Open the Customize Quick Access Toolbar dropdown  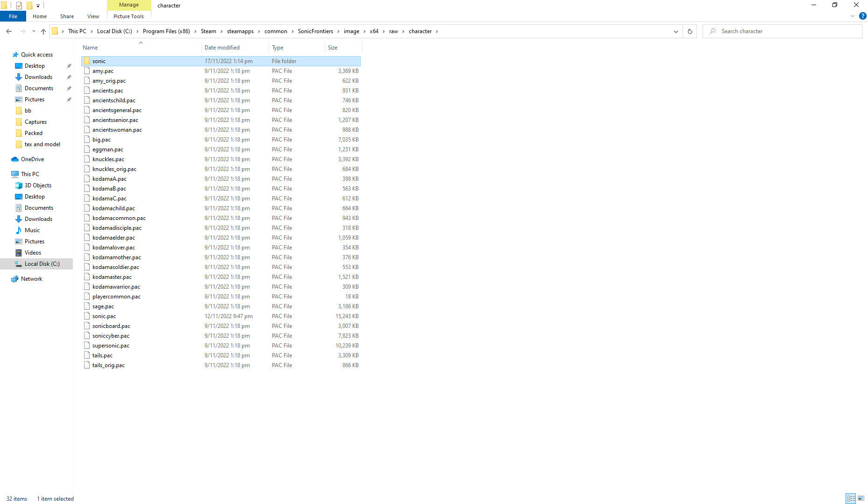pos(38,6)
